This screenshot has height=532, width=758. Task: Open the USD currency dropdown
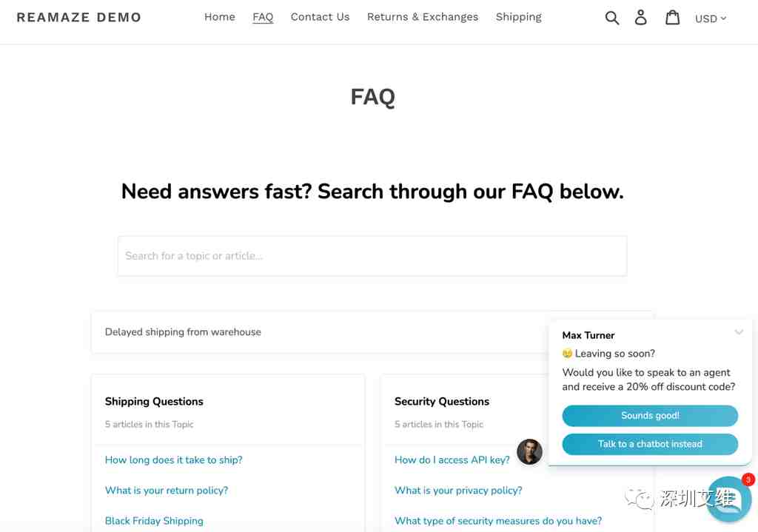(x=711, y=18)
